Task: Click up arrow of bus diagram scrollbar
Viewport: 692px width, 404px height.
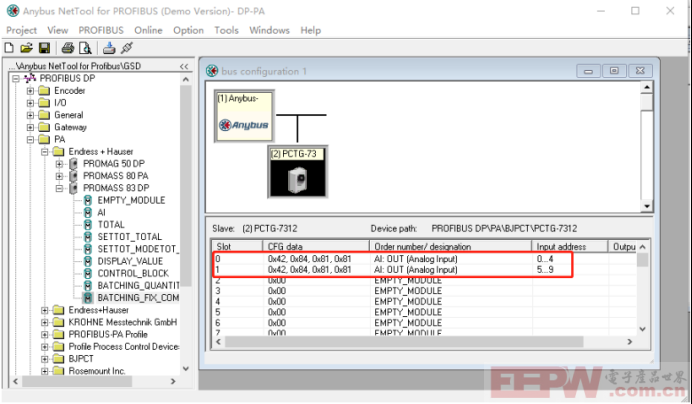Action: pyautogui.click(x=647, y=87)
